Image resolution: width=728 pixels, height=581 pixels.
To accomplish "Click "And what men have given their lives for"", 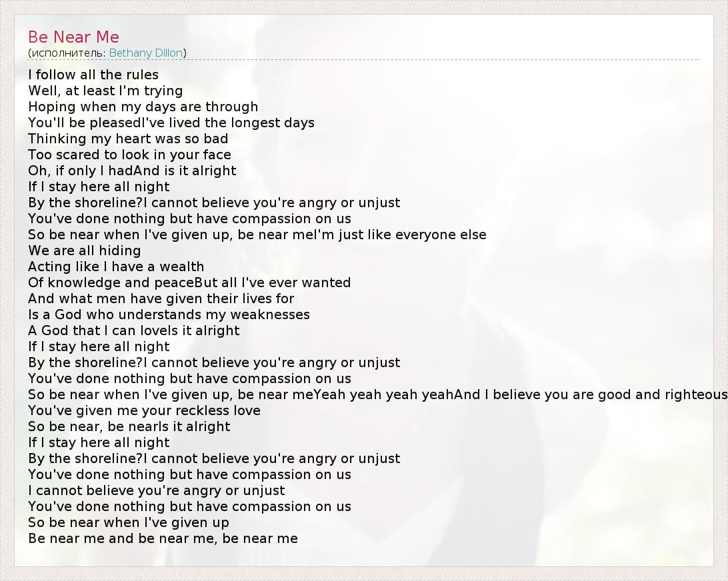I will pyautogui.click(x=161, y=298).
